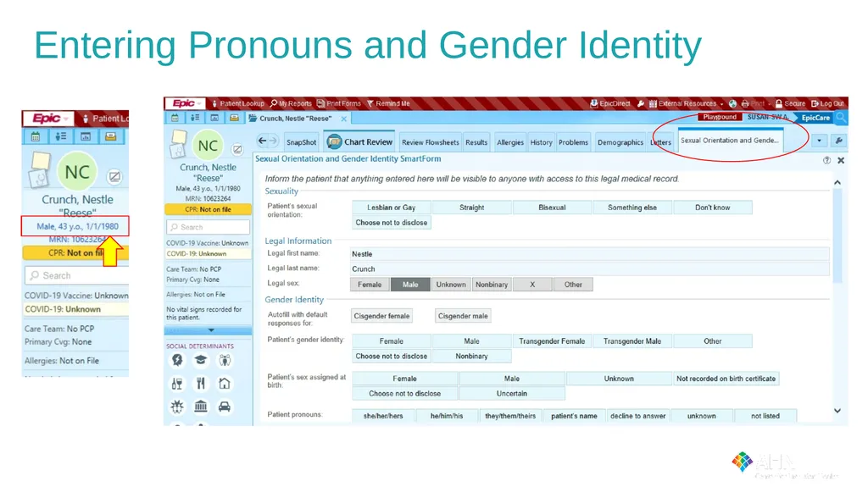Open Patient Lookup in main toolbar
This screenshot has height=487, width=868.
click(238, 103)
